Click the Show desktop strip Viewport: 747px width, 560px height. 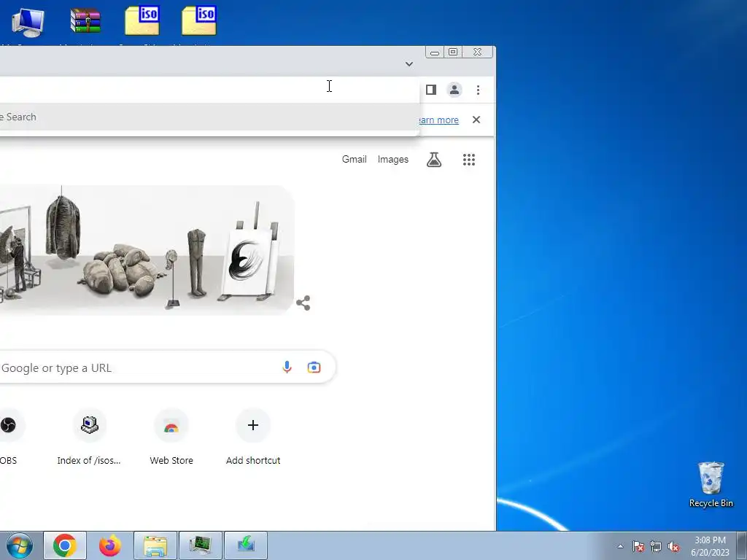coord(742,545)
